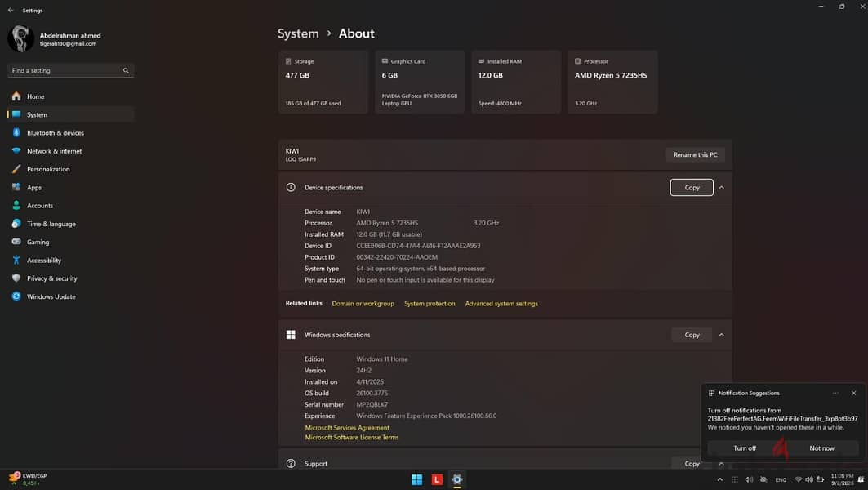Open the Wi-Fi tray icon
The height and width of the screenshot is (490, 868).
pos(799,479)
